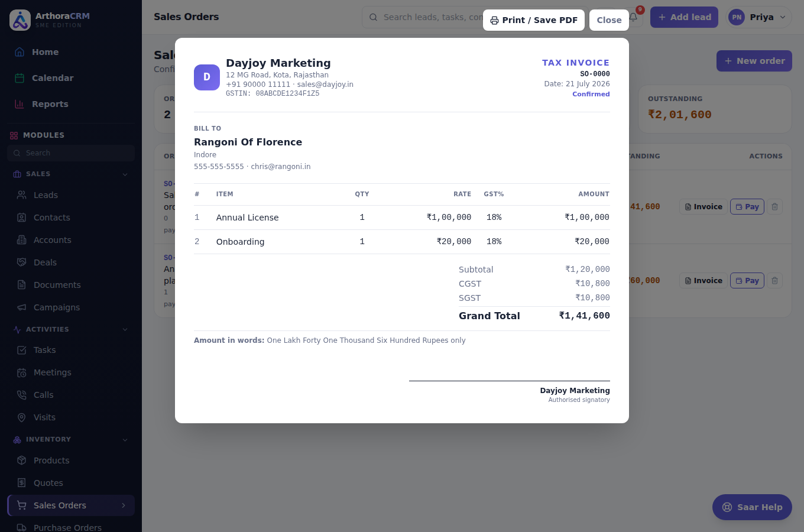The image size is (804, 532).
Task: Open Calendar in the sidebar
Action: point(71,78)
